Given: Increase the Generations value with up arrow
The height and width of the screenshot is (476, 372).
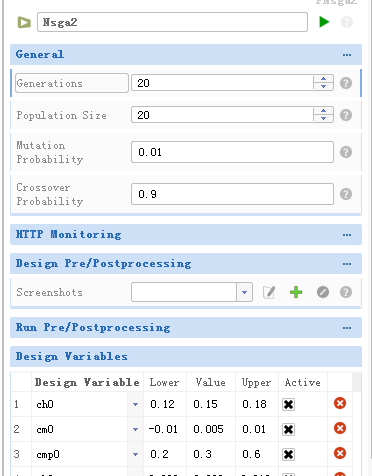Looking at the screenshot, I should pos(323,79).
